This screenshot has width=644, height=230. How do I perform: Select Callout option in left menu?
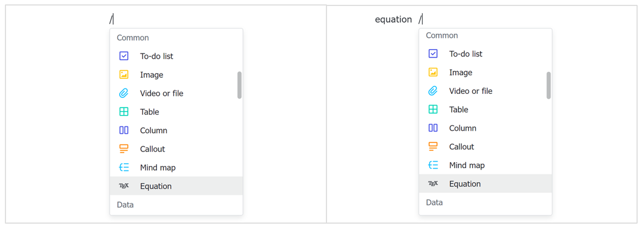pos(152,149)
